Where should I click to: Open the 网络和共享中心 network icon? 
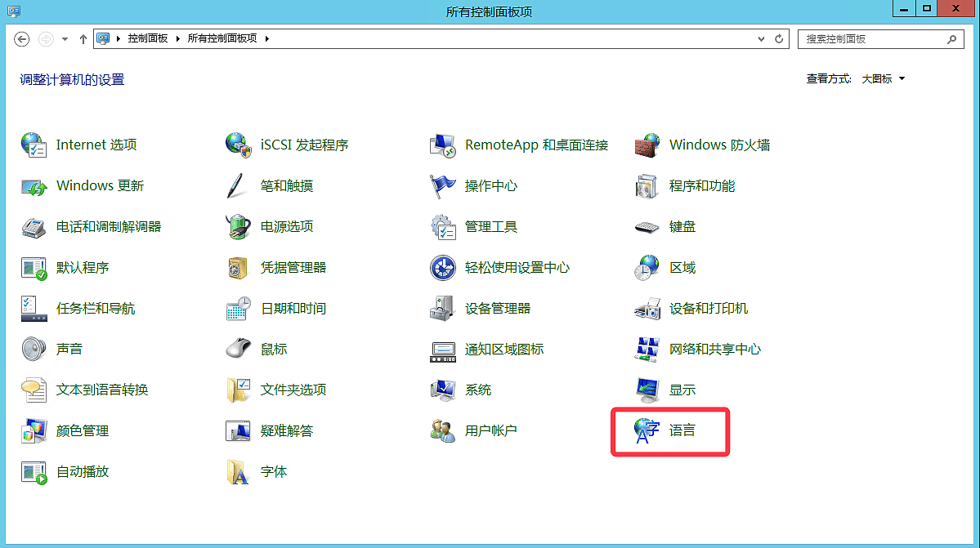(x=647, y=350)
